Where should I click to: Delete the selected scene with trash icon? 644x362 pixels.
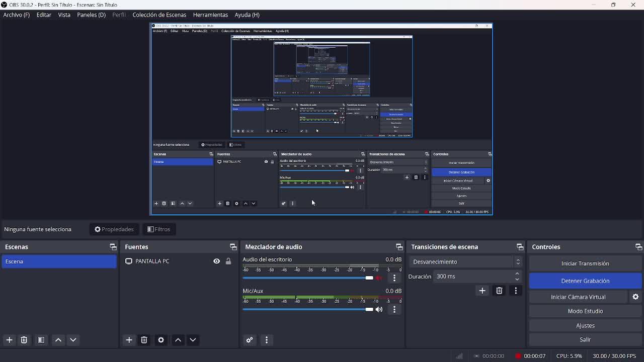point(24,340)
